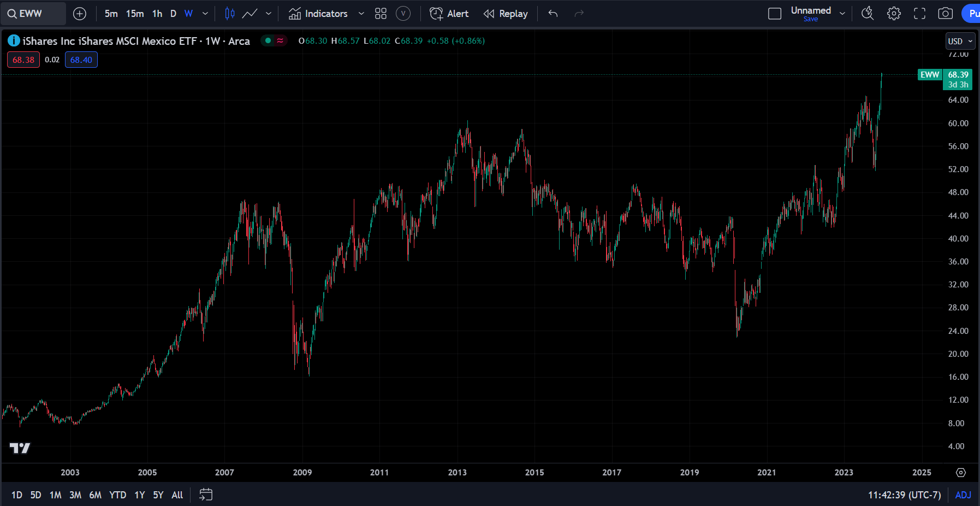
Task: Click the blue 68.40 buy price button
Action: pyautogui.click(x=81, y=60)
